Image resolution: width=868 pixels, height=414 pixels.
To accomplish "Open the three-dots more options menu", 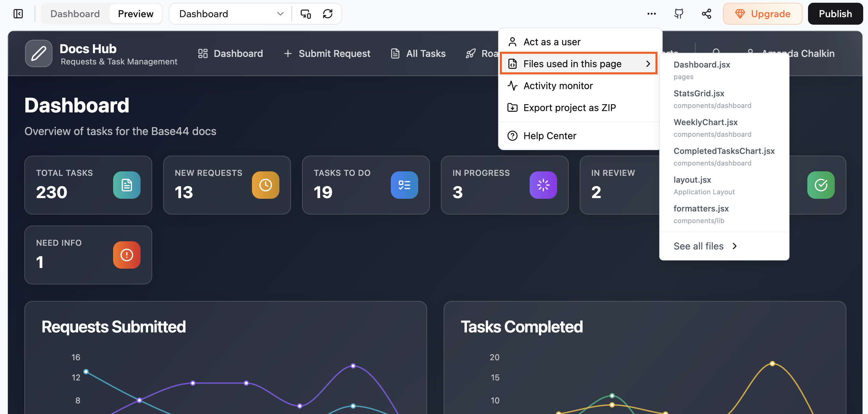I will click(651, 14).
